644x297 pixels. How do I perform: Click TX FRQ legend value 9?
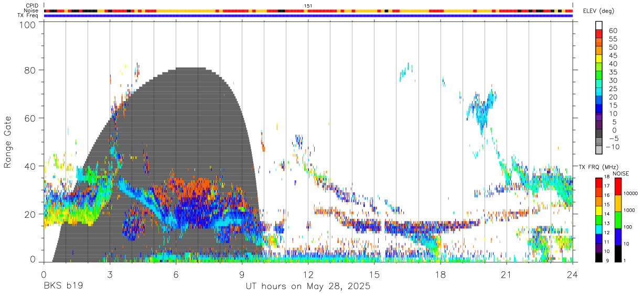pos(608,260)
